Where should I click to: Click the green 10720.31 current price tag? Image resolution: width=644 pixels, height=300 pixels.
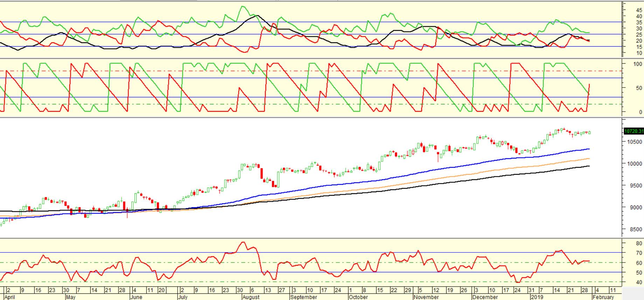pyautogui.click(x=634, y=131)
